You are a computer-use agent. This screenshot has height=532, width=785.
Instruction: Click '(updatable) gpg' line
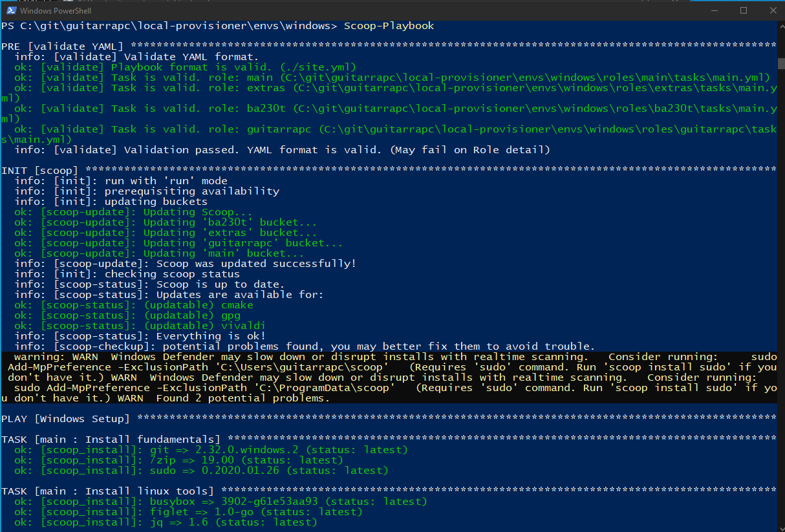click(x=127, y=315)
